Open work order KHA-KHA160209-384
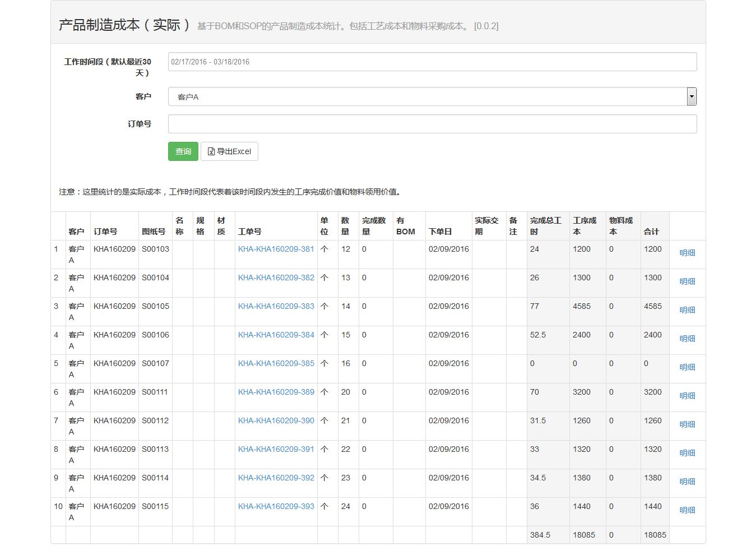Viewport: 756px width, 555px height. [x=276, y=335]
